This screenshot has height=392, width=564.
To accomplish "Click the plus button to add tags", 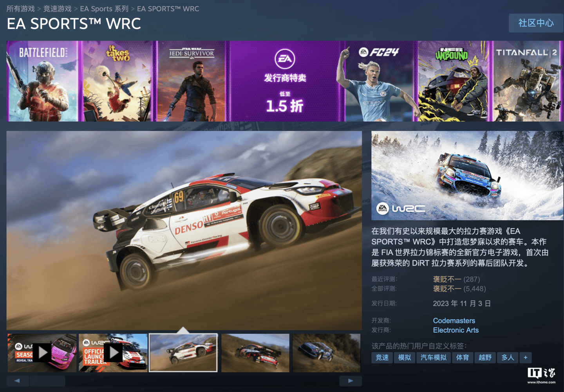I will coord(526,358).
